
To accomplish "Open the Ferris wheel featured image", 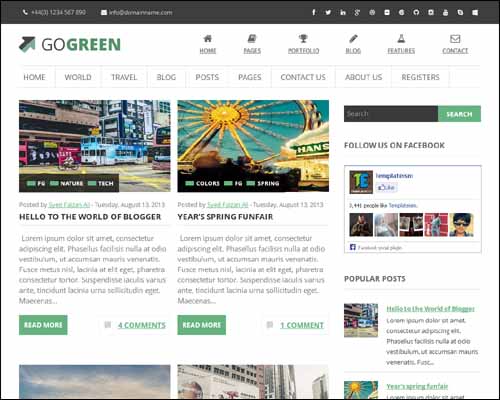I will click(253, 146).
